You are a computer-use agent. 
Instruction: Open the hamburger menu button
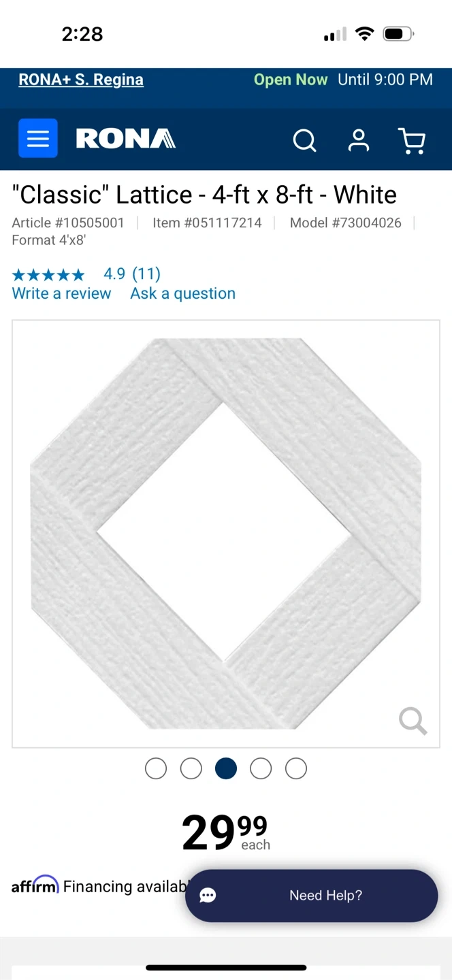point(38,138)
